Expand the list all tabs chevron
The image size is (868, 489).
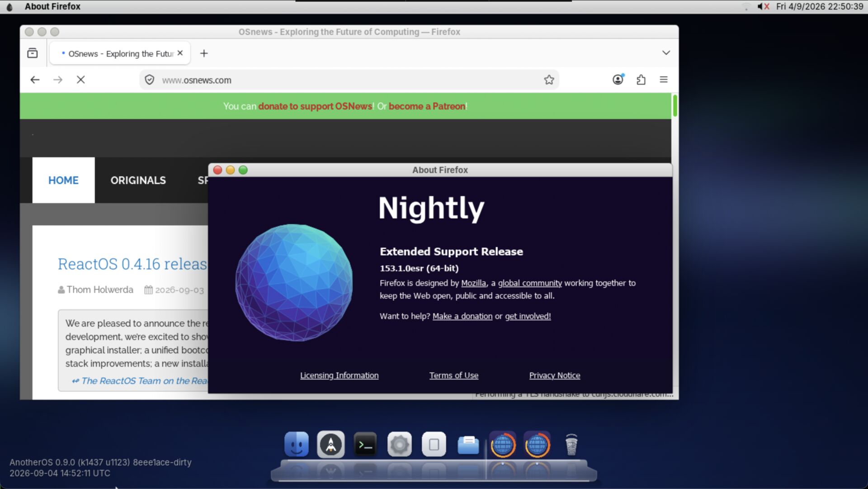pos(666,53)
